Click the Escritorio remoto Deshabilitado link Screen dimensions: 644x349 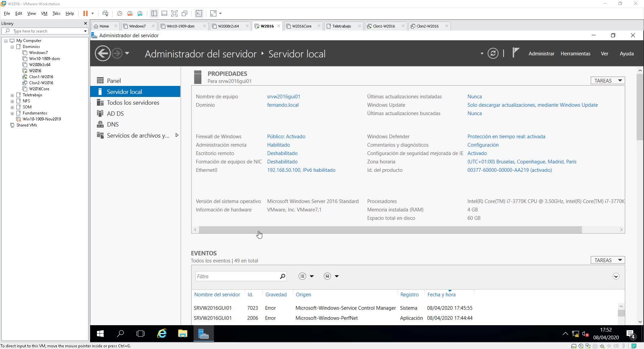click(x=282, y=153)
